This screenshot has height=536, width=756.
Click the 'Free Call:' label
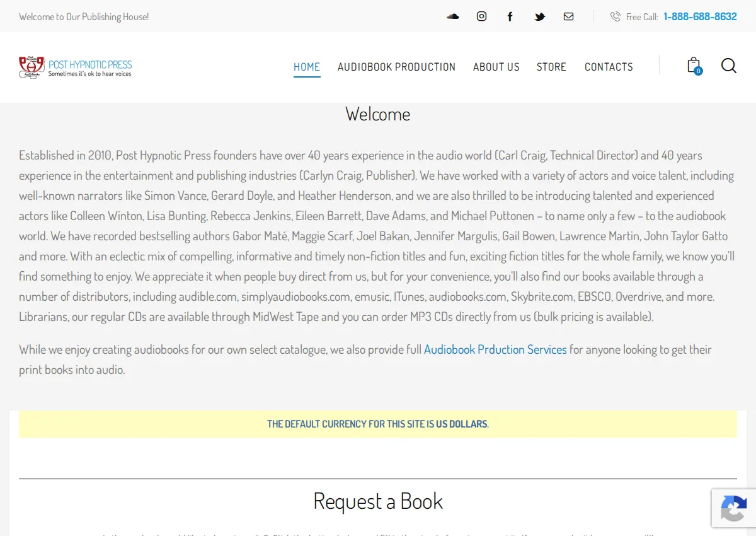tap(642, 17)
